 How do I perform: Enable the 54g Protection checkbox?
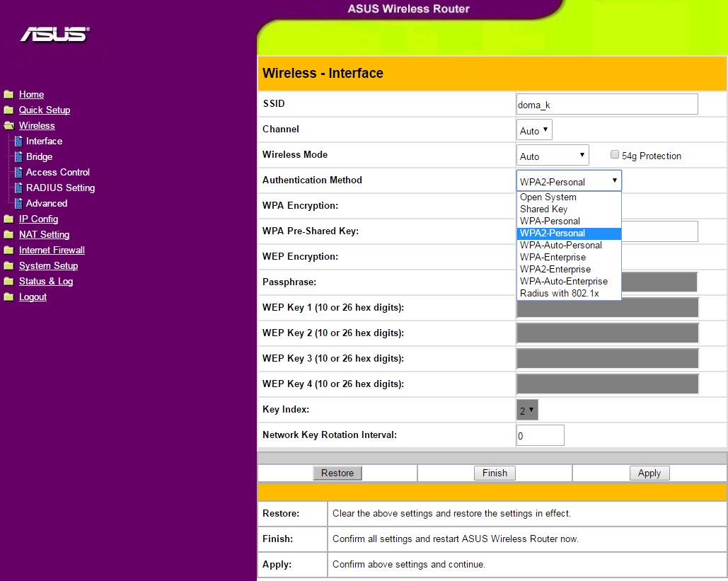tap(615, 155)
